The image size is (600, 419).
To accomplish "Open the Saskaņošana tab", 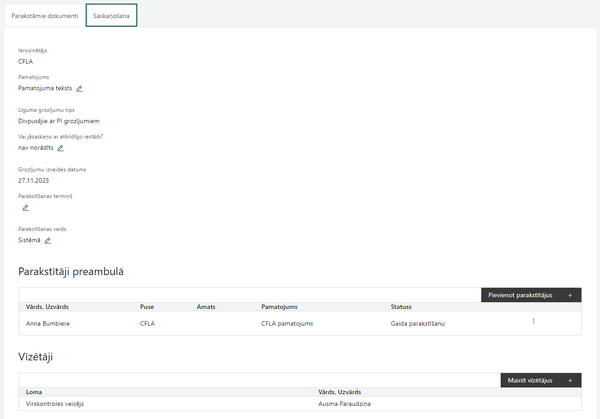I will pos(111,16).
